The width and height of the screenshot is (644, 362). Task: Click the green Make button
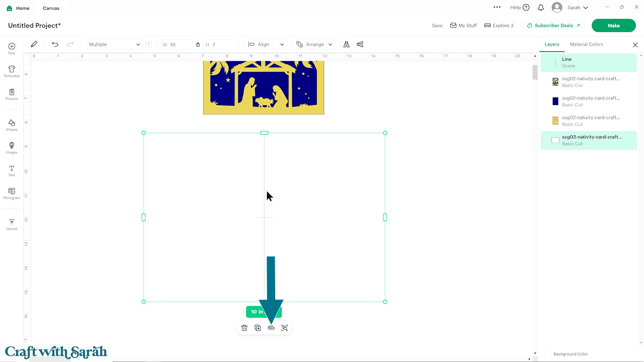614,26
